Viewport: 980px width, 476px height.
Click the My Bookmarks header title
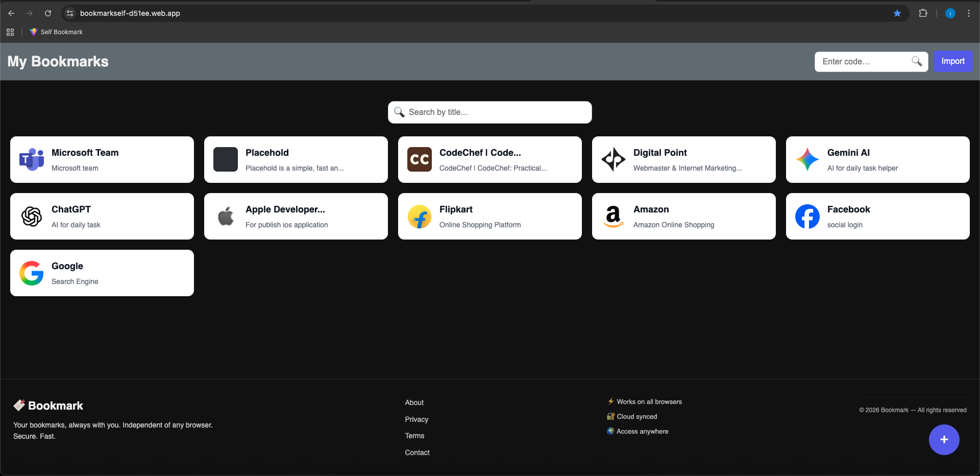coord(58,61)
